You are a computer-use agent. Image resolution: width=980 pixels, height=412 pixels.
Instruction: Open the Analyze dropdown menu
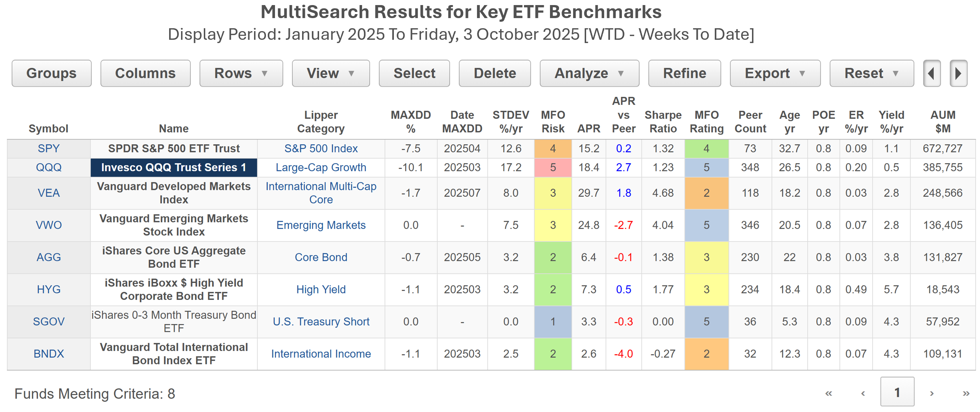click(x=589, y=73)
